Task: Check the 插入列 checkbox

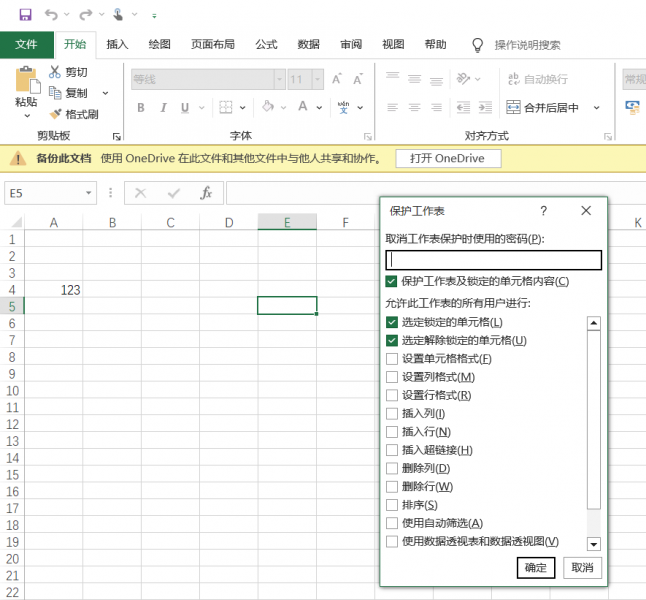Action: pyautogui.click(x=392, y=413)
